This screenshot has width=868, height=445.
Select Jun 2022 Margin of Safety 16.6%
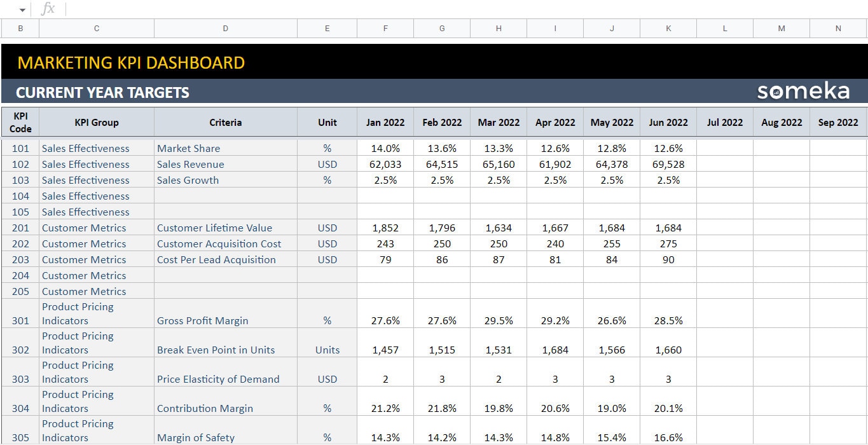(668, 430)
